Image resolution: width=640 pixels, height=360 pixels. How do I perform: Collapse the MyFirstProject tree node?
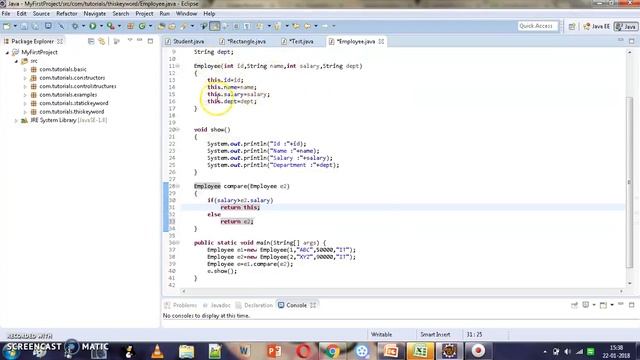(7, 53)
